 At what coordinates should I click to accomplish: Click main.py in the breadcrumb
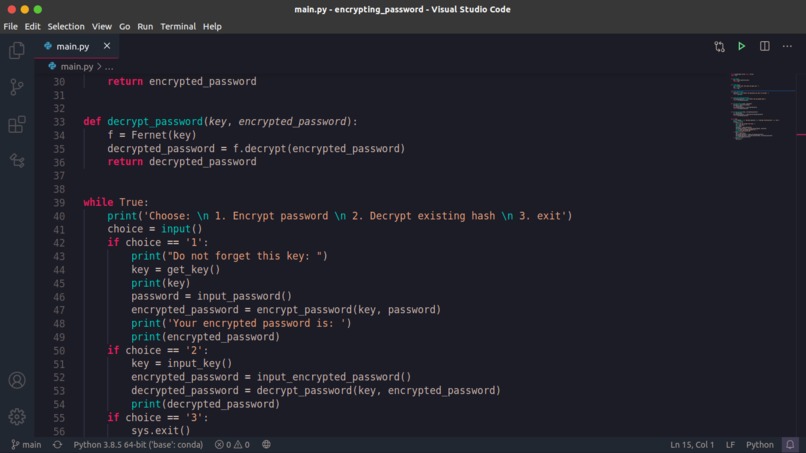click(77, 67)
